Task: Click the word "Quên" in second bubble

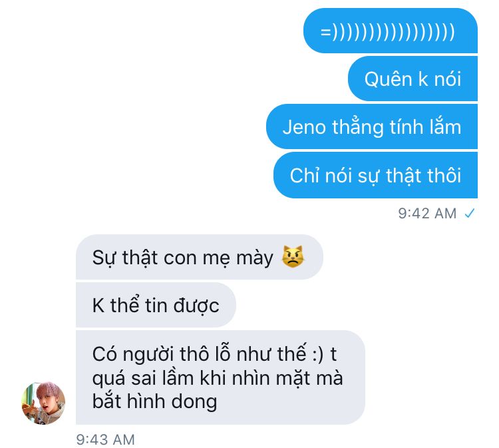Action: tap(389, 79)
